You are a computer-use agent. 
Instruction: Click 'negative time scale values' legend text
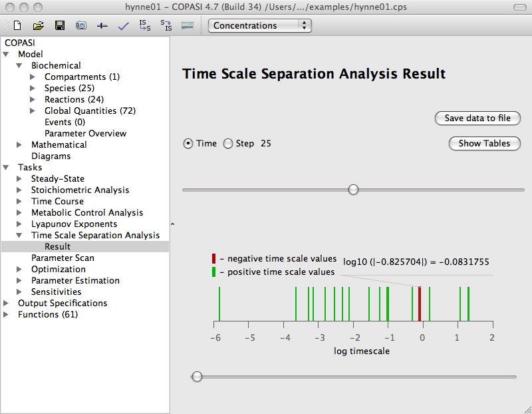coord(282,259)
